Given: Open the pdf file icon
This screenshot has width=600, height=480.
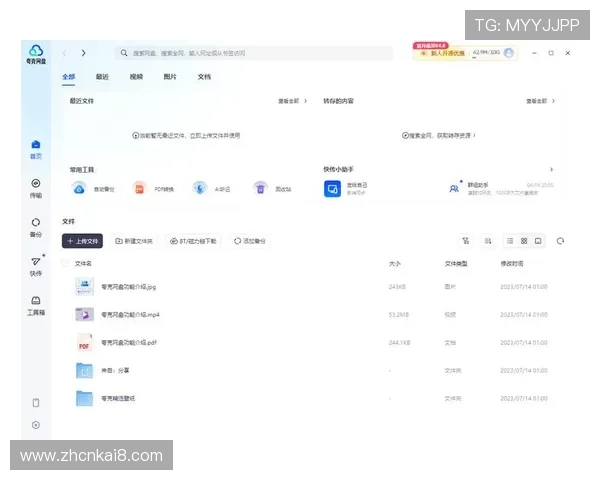Looking at the screenshot, I should [x=85, y=342].
